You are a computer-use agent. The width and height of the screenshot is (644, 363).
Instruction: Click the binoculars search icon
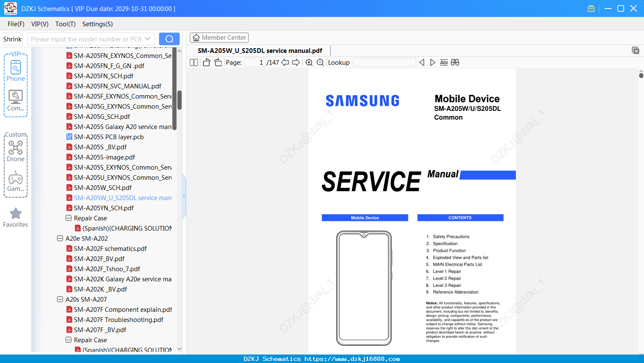(455, 63)
